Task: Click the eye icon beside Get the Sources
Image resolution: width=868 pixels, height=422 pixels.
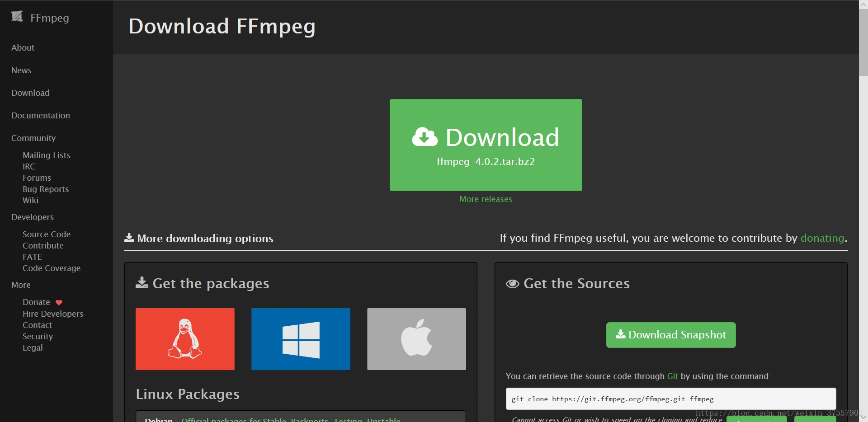Action: pyautogui.click(x=512, y=284)
